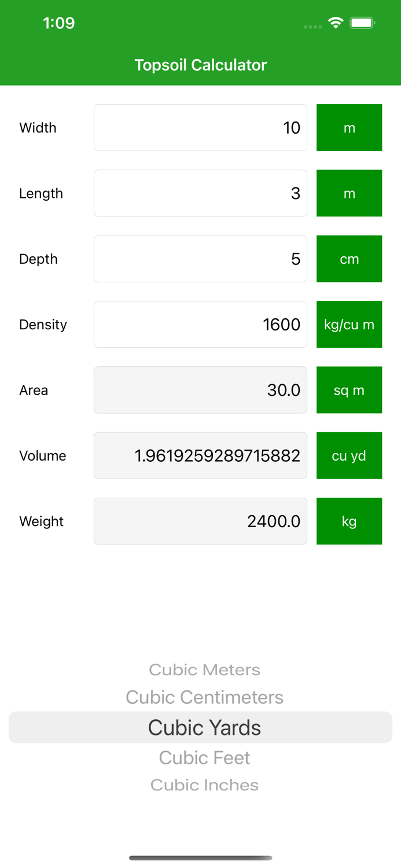
Task: Change the Area unit from sq m
Action: [349, 389]
